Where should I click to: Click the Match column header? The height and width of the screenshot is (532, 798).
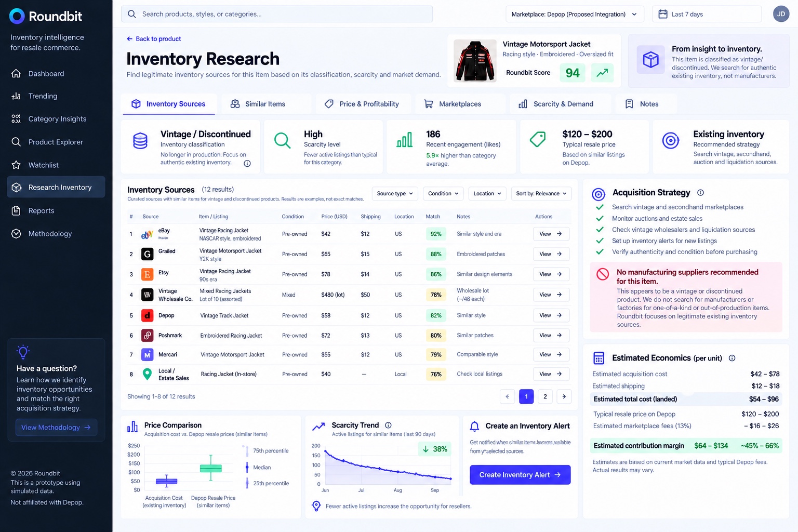pyautogui.click(x=433, y=217)
